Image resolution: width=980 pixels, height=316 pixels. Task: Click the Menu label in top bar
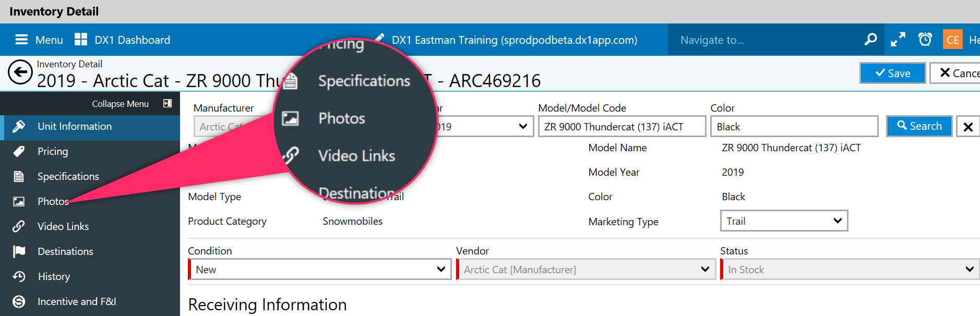[49, 40]
